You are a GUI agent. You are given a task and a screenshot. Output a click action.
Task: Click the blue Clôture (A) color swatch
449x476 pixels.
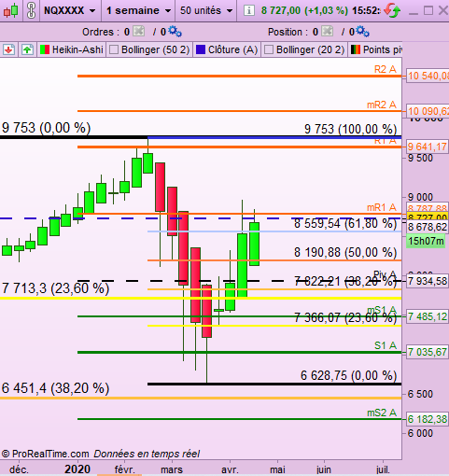pos(201,49)
